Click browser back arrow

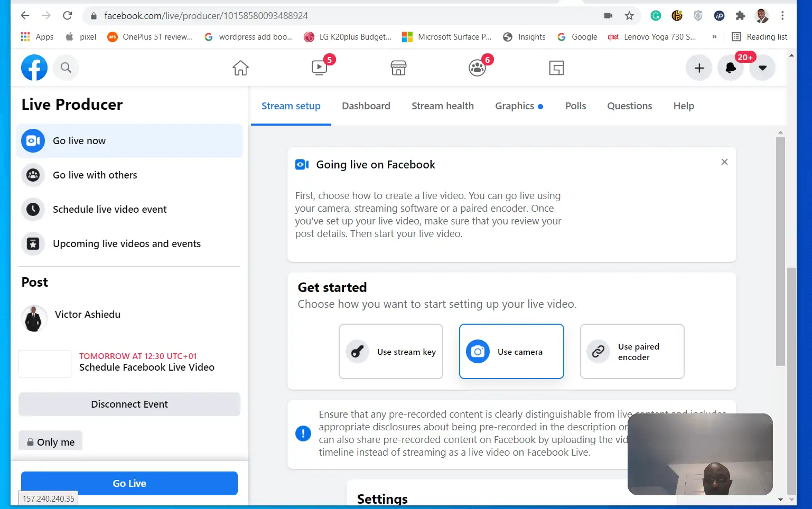click(x=25, y=16)
